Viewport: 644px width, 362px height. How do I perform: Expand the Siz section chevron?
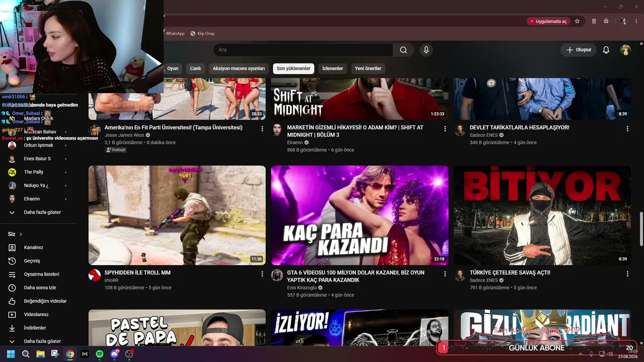point(21,234)
